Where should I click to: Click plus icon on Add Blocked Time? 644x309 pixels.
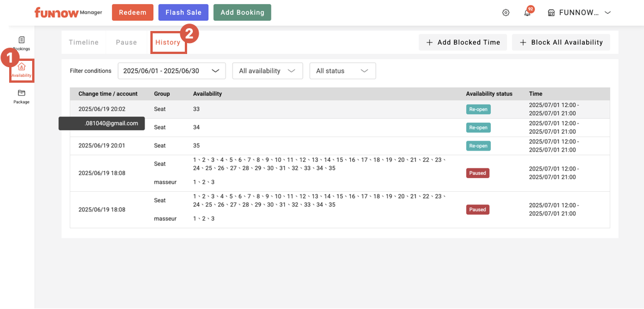click(429, 43)
